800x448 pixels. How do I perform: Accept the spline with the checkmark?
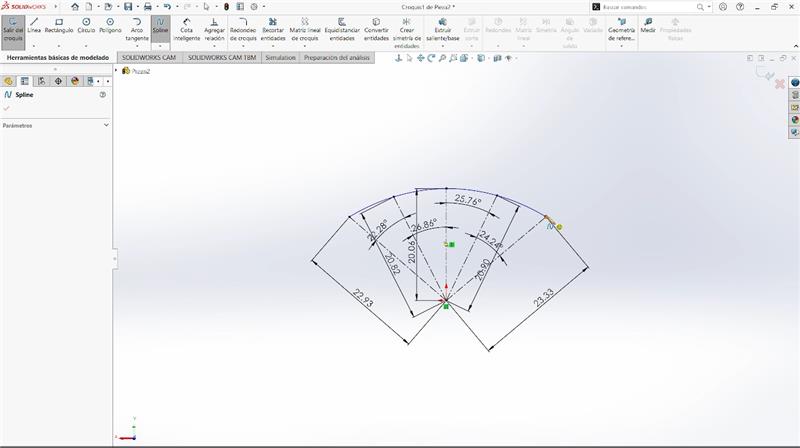click(x=6, y=108)
